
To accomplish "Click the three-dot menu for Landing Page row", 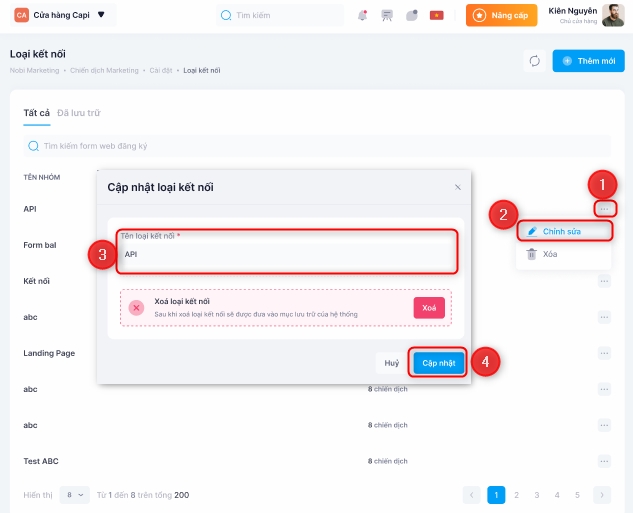I will pyautogui.click(x=604, y=353).
